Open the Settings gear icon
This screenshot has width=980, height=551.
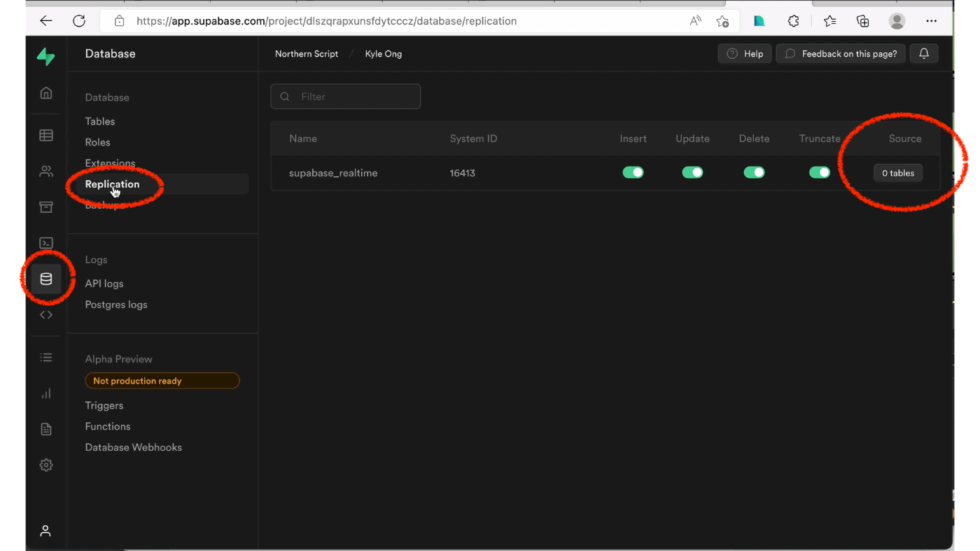coord(46,465)
